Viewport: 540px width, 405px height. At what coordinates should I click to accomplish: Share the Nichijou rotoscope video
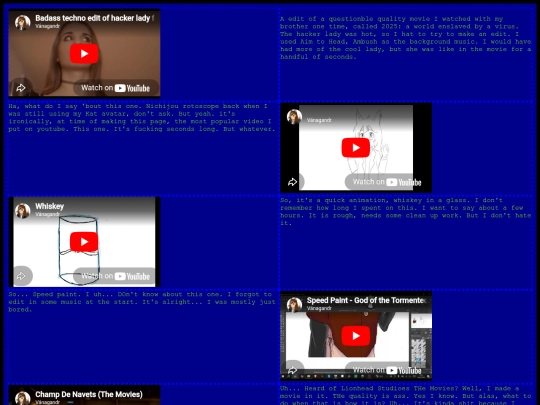click(x=292, y=182)
